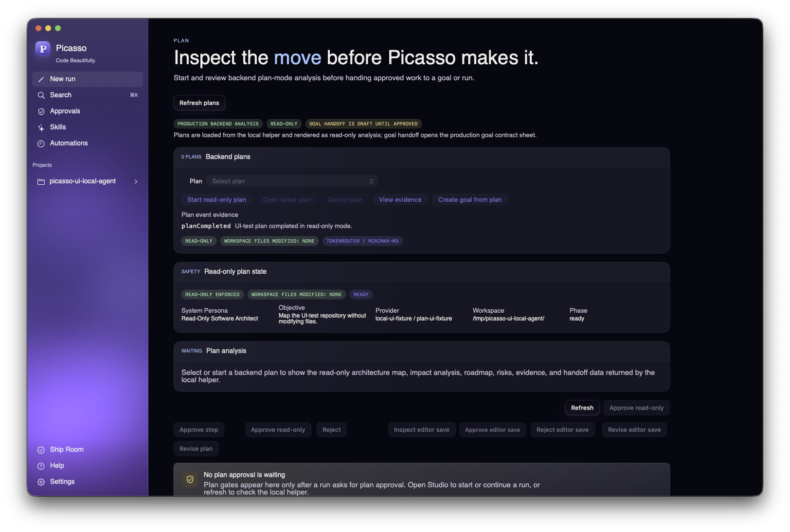790x532 pixels.
Task: Click the planCompleted event text
Action: 206,226
